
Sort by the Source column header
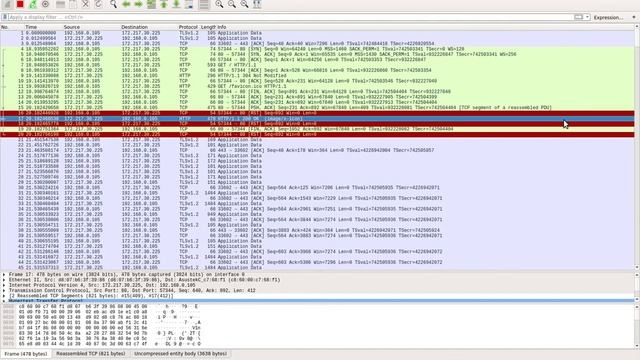pos(71,27)
